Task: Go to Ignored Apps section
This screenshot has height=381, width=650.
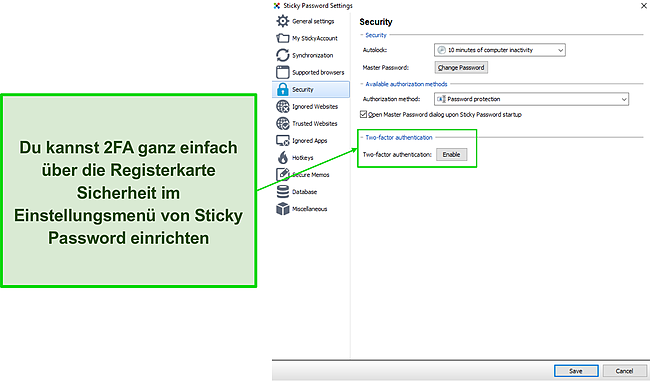Action: 310,141
